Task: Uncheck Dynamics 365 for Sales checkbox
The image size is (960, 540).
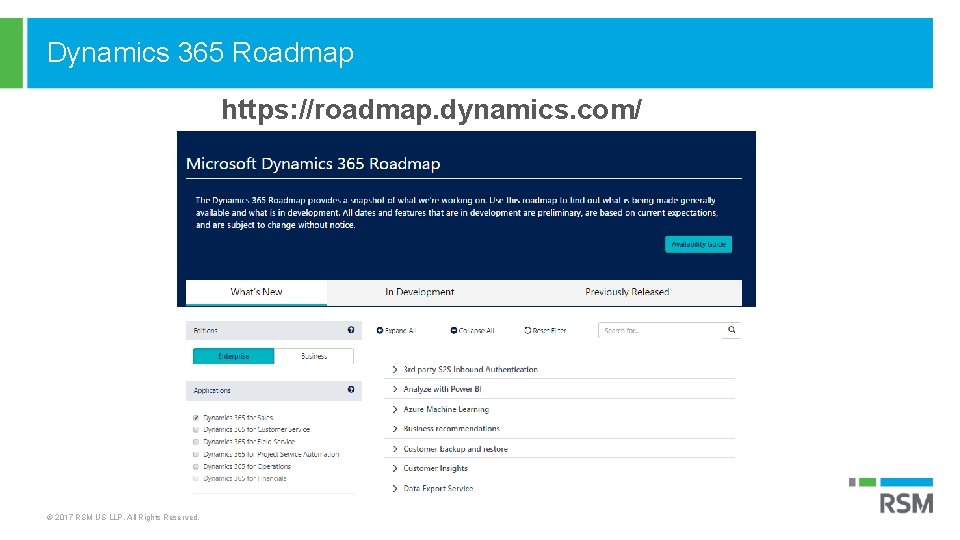Action: click(x=196, y=418)
